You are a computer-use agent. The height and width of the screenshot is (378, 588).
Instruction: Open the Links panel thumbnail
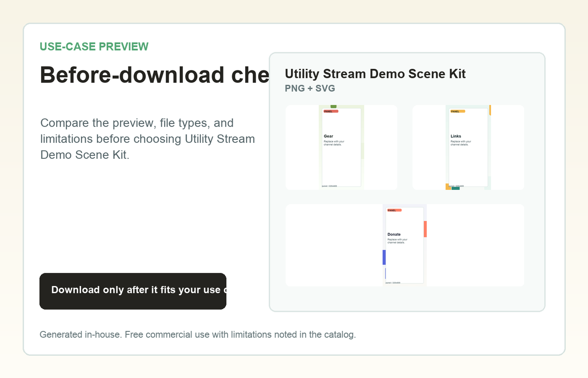click(468, 147)
